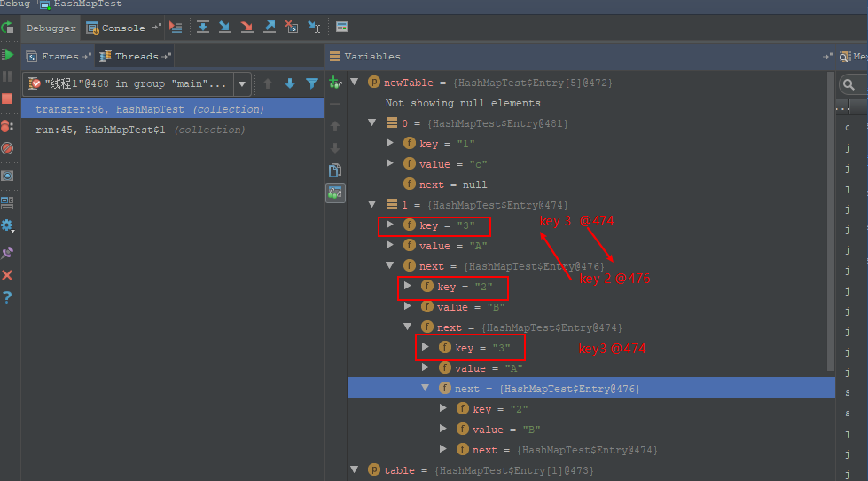This screenshot has height=481, width=868.
Task: Open the Memory tab
Action: click(x=853, y=57)
